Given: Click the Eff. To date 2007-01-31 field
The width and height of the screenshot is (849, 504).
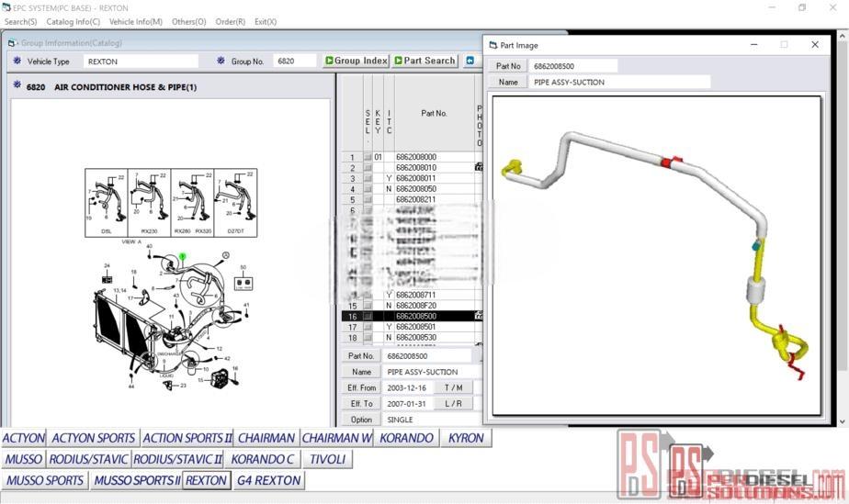Looking at the screenshot, I should [407, 403].
